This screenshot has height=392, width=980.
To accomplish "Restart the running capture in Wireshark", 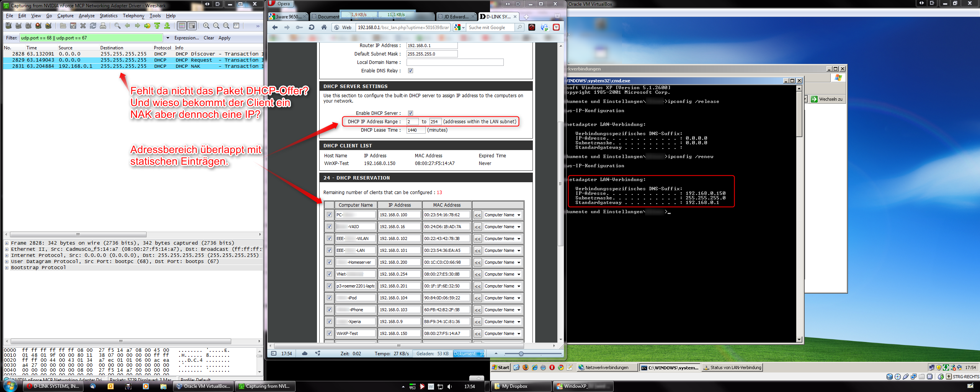I will click(48, 26).
